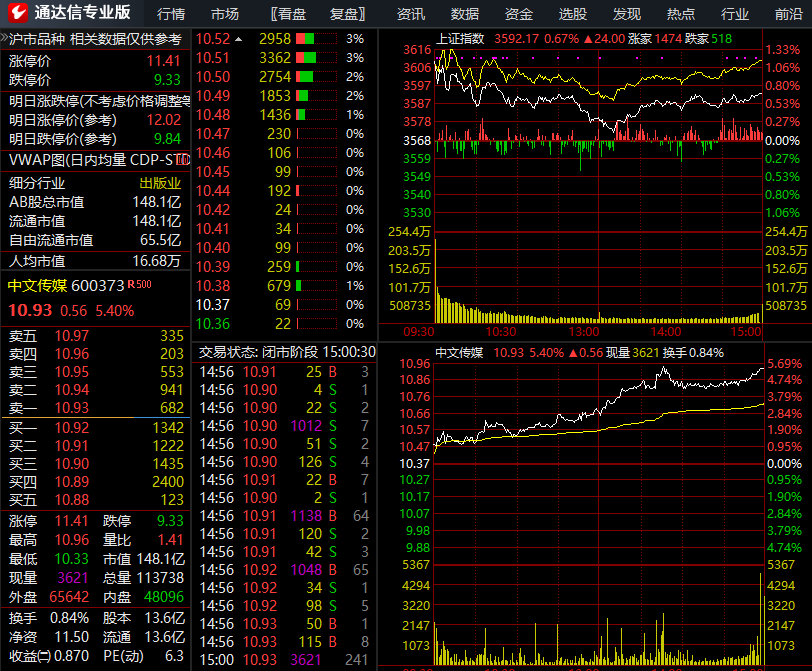Viewport: 812px width, 671px height.
Task: Open the 资讯 menu
Action: click(411, 14)
